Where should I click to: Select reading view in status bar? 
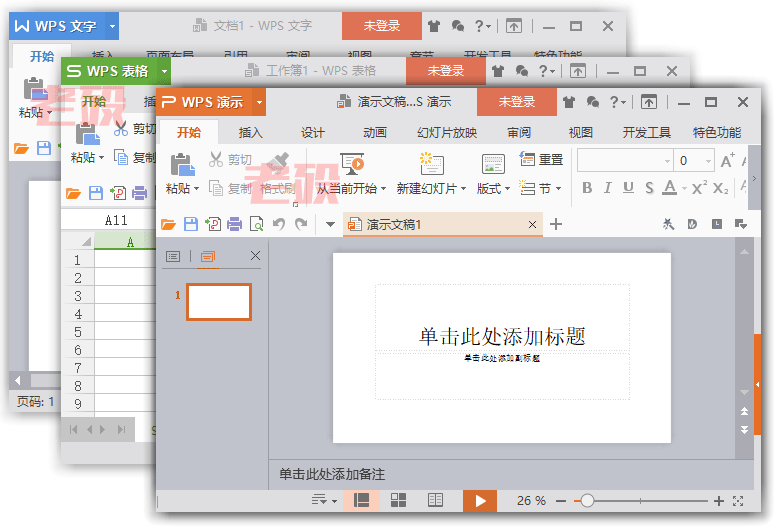pos(435,501)
